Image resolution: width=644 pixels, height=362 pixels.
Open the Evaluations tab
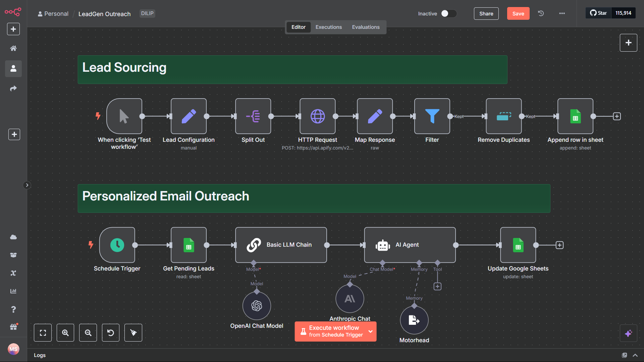click(366, 27)
